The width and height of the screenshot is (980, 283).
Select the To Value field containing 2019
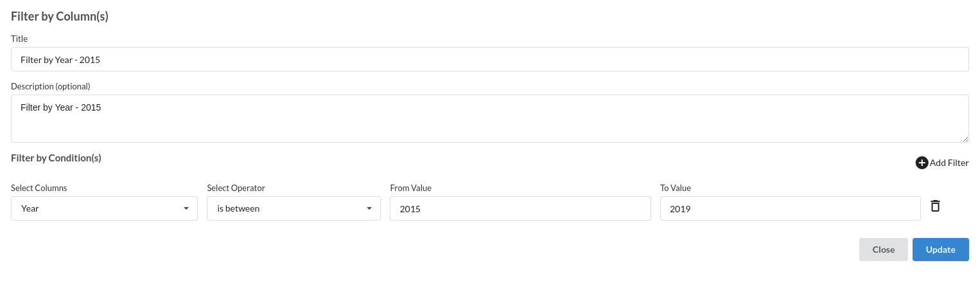click(790, 208)
